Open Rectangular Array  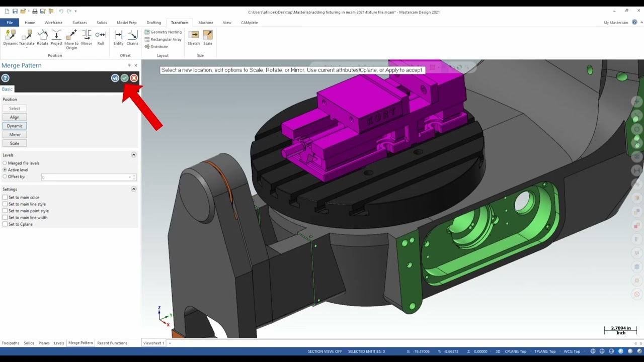pyautogui.click(x=163, y=39)
